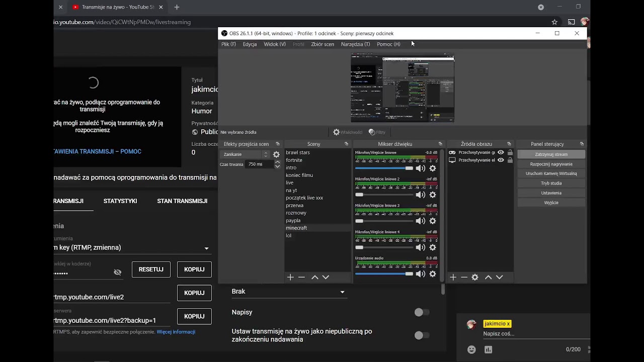
Task: Open Edycja menu in OBS
Action: (x=250, y=44)
